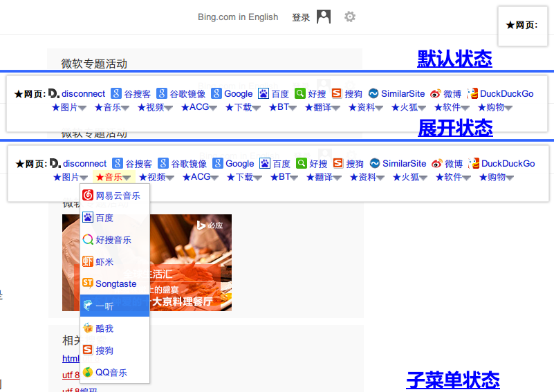Open ★火狐 dropdown in the 子菜单状态 toolbar

(x=410, y=177)
